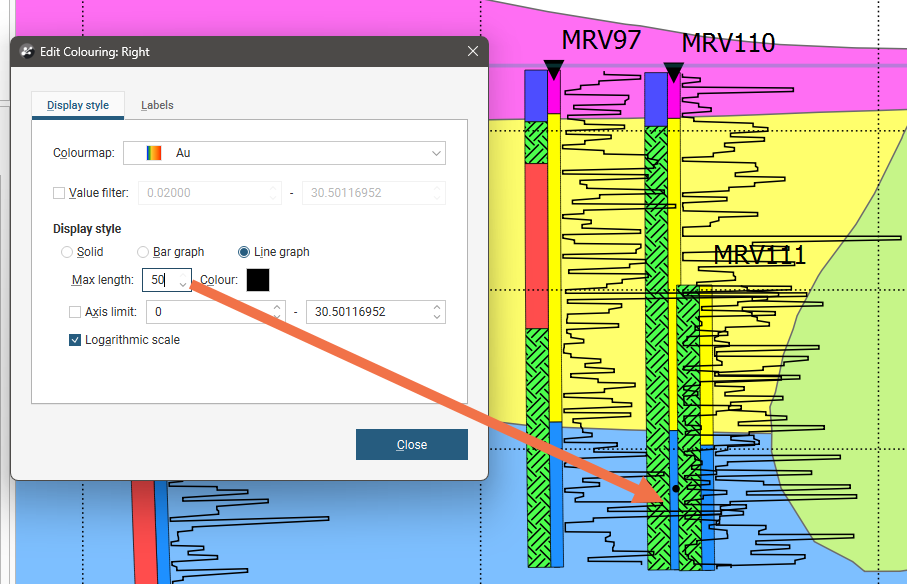Screen dimensions: 907x584
Task: Uncheck the Logarithmic scale option
Action: click(76, 340)
